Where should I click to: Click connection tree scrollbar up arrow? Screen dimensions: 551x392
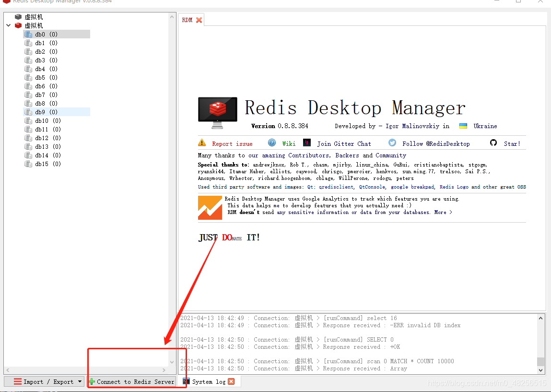172,17
